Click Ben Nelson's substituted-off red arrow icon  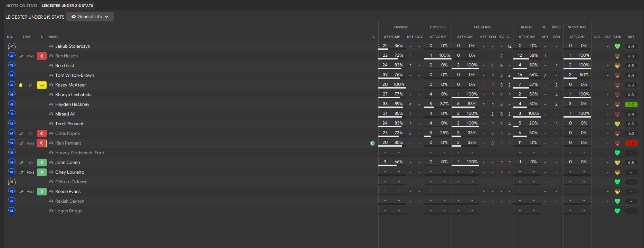click(42, 56)
